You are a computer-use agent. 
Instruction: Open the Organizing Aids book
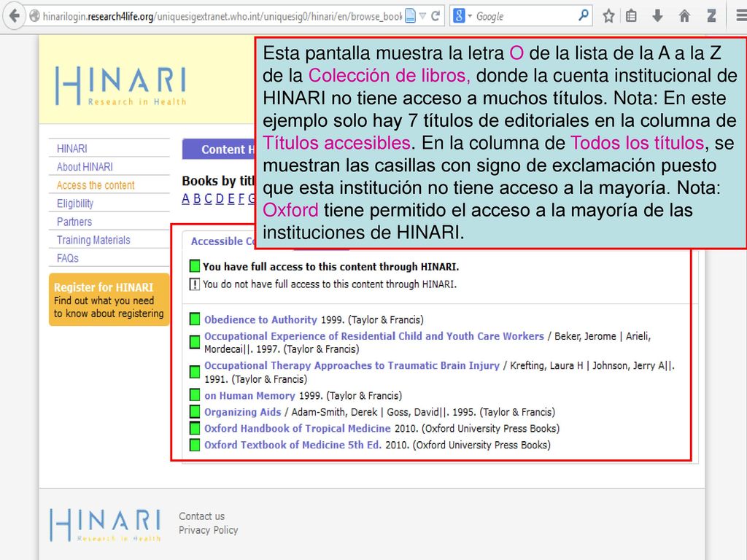[242, 413]
